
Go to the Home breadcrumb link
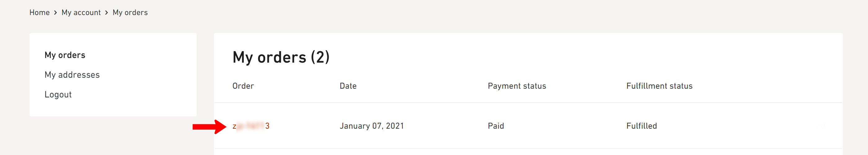point(39,12)
